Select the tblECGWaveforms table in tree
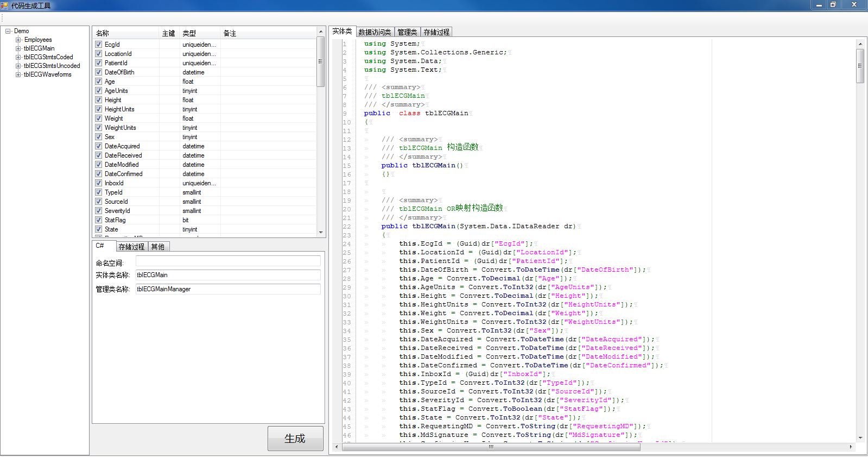Screen dimensions: 868x457 [47, 74]
